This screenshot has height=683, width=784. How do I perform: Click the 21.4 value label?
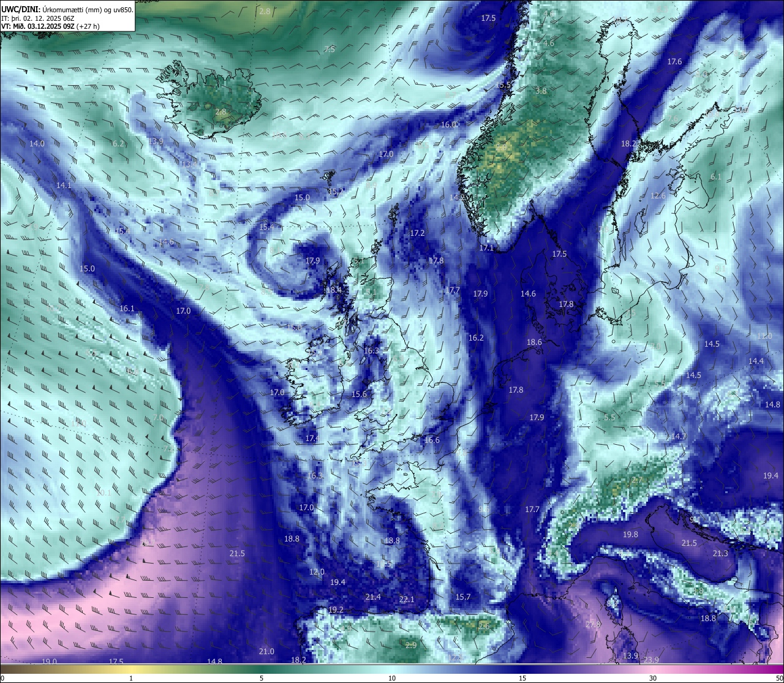click(x=373, y=597)
